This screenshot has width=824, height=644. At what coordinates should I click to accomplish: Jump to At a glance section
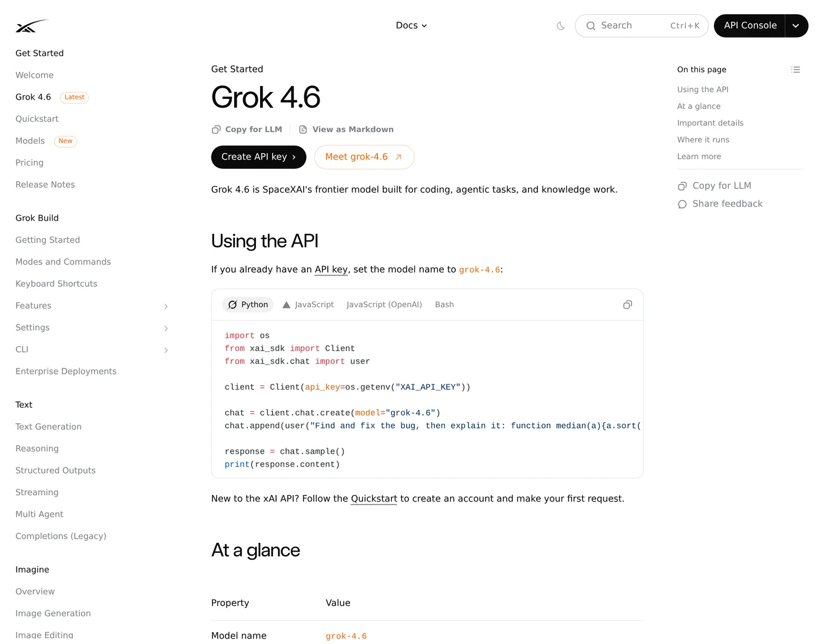(699, 107)
